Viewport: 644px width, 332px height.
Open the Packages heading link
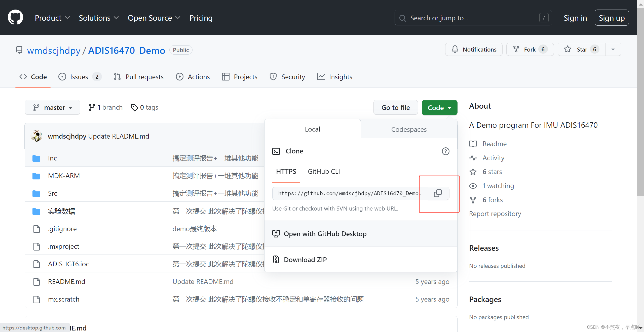(x=485, y=300)
